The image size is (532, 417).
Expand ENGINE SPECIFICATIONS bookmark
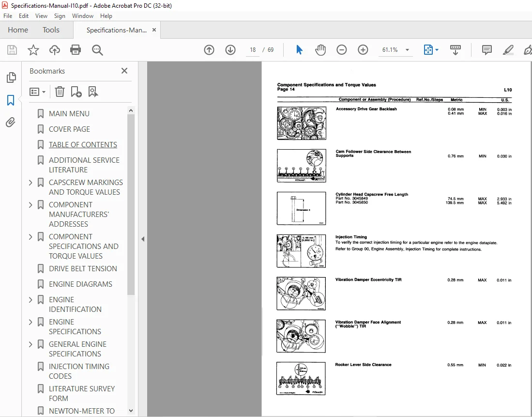pyautogui.click(x=30, y=322)
